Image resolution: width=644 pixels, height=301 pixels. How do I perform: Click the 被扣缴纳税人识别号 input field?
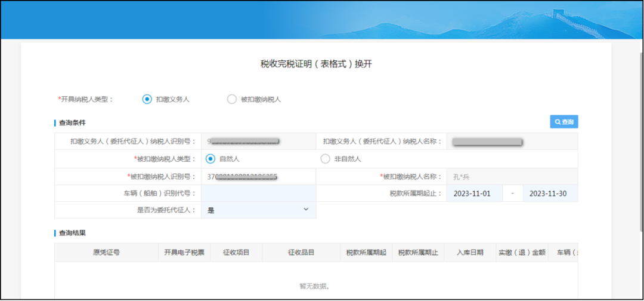[x=258, y=177]
